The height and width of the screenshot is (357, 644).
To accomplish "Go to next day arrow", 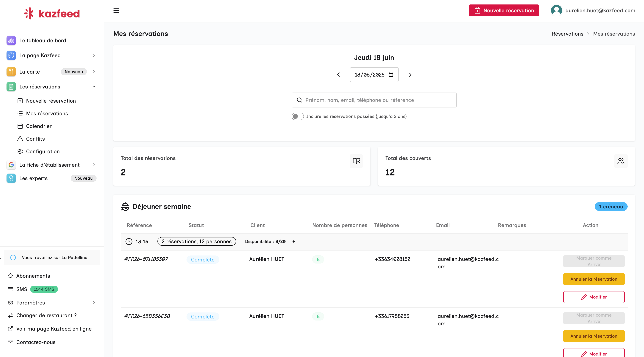I will [x=410, y=75].
